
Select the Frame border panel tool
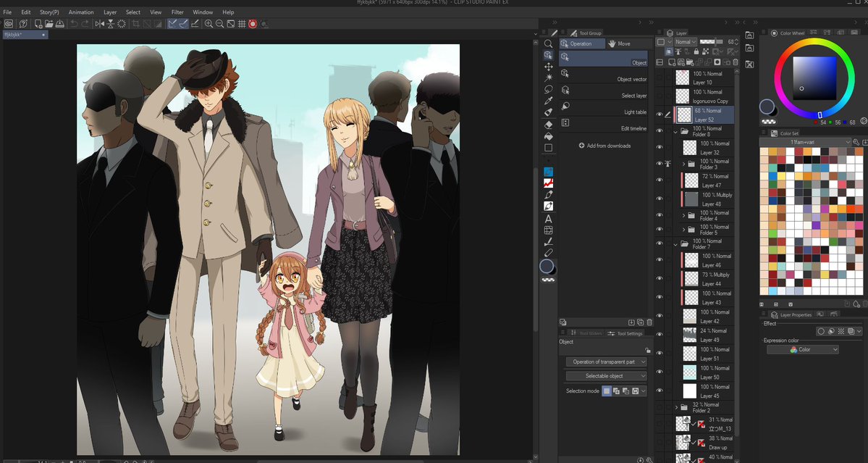click(x=548, y=230)
